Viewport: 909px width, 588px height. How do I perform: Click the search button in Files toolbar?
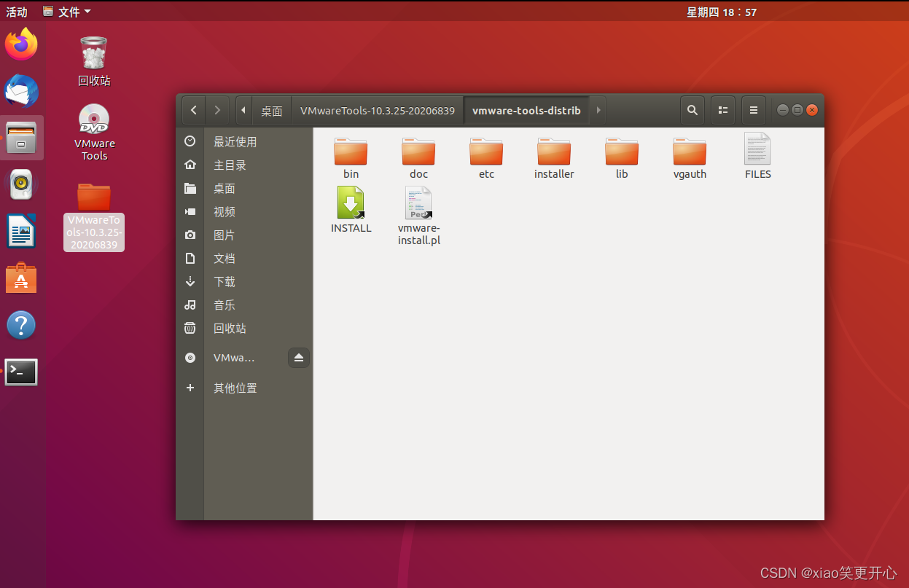(692, 110)
